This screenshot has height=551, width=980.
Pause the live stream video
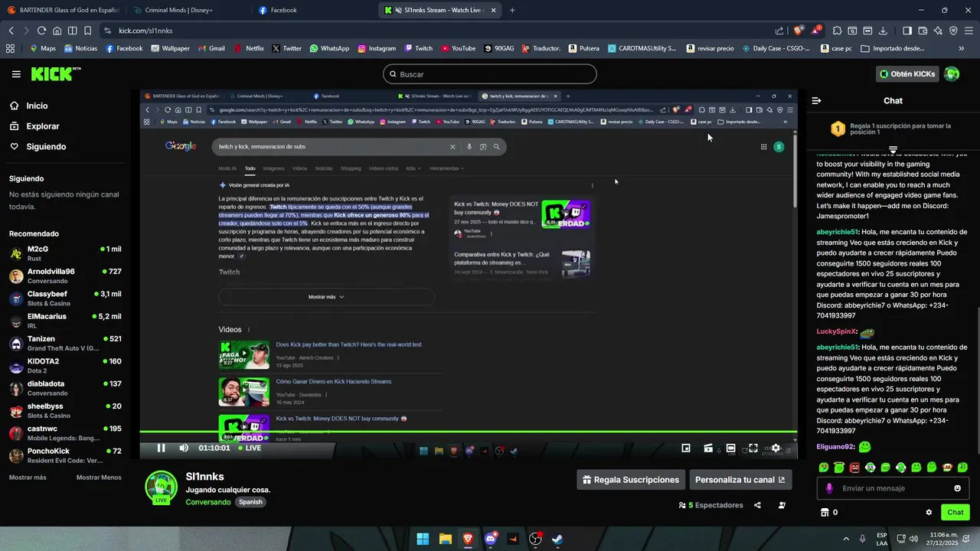click(161, 448)
